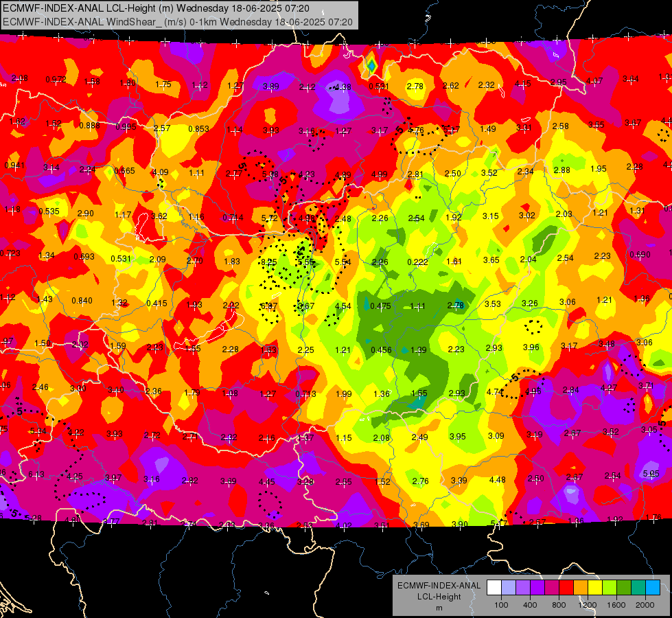Click the wind shear value 0.995

(126, 127)
